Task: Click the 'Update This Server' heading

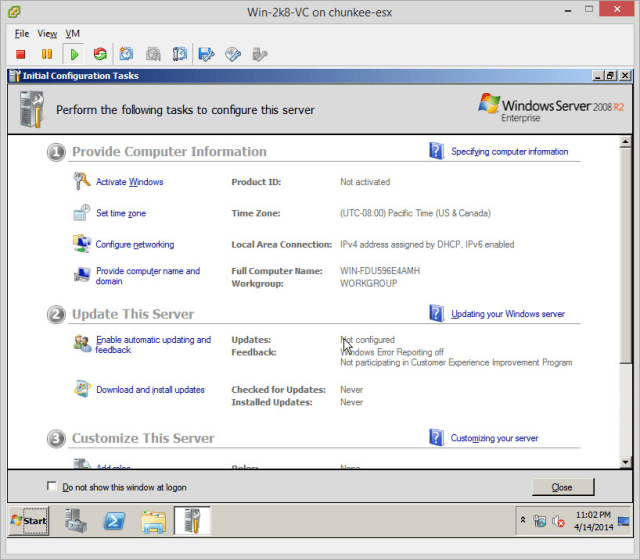Action: [x=133, y=314]
